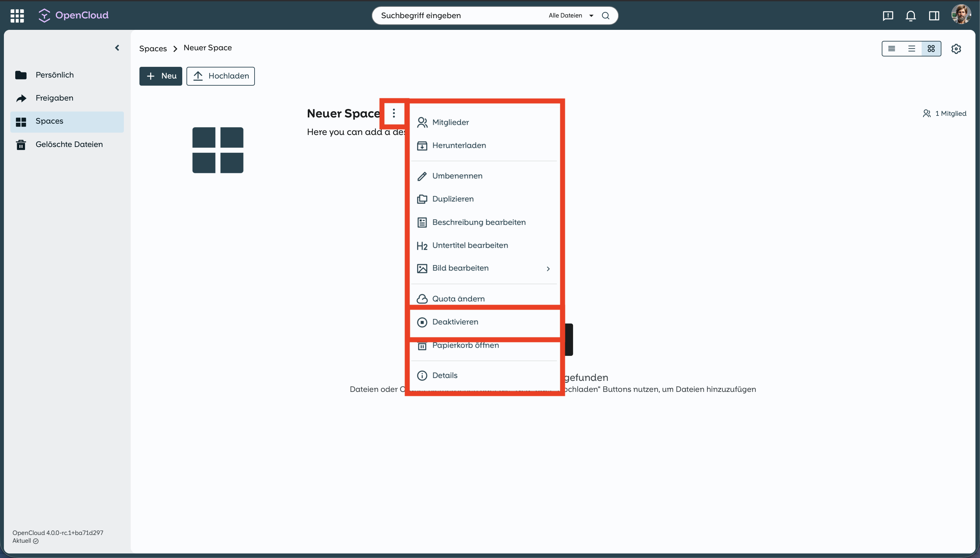Switch to tiles view mode
The height and width of the screenshot is (558, 980).
931,49
